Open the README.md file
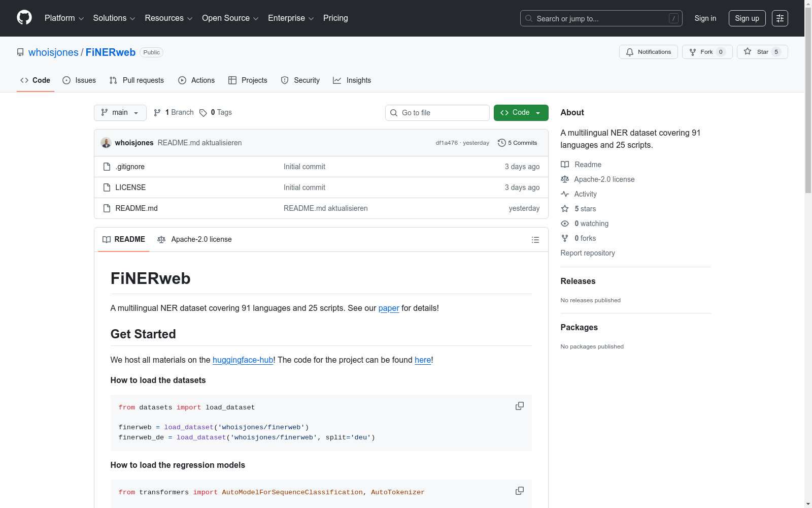This screenshot has width=812, height=508. pos(137,208)
